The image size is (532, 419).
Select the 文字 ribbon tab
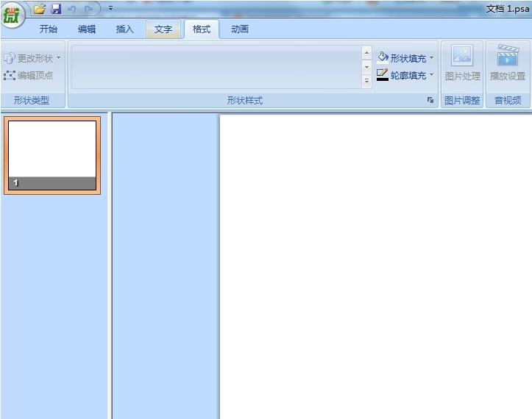163,29
